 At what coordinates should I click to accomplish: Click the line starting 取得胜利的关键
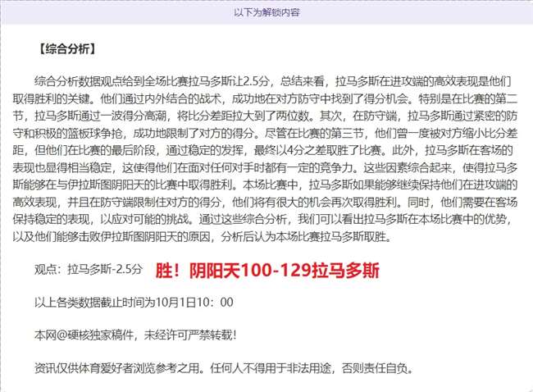[x=265, y=99]
